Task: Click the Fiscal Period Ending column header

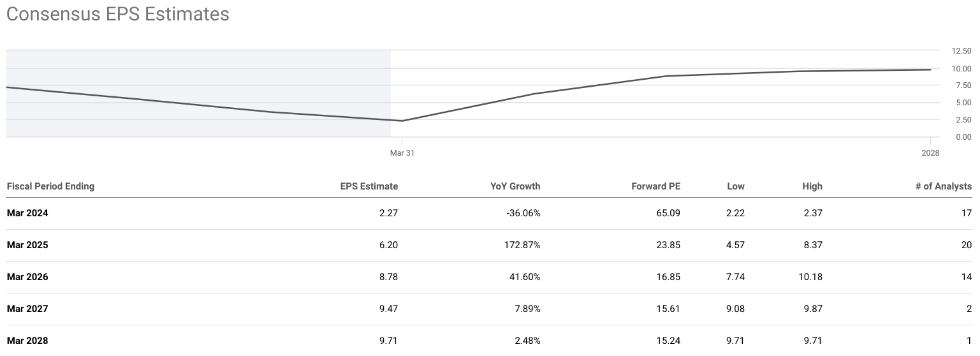Action: (50, 186)
